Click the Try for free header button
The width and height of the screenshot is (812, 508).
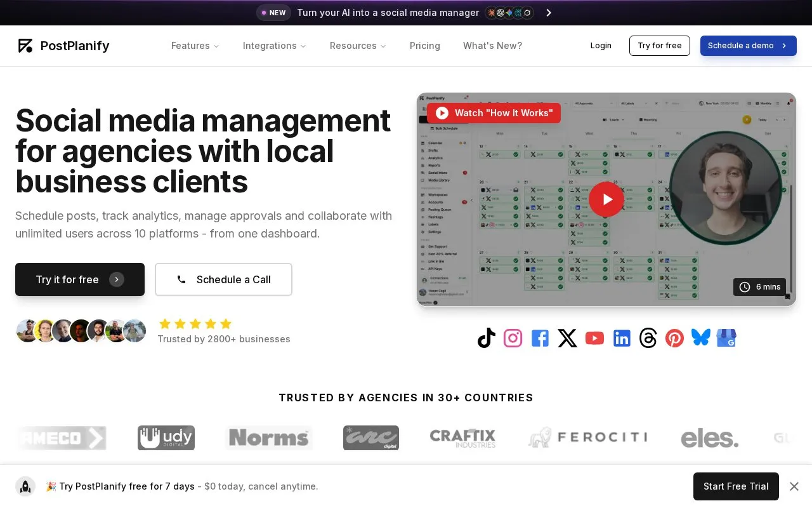pos(660,46)
